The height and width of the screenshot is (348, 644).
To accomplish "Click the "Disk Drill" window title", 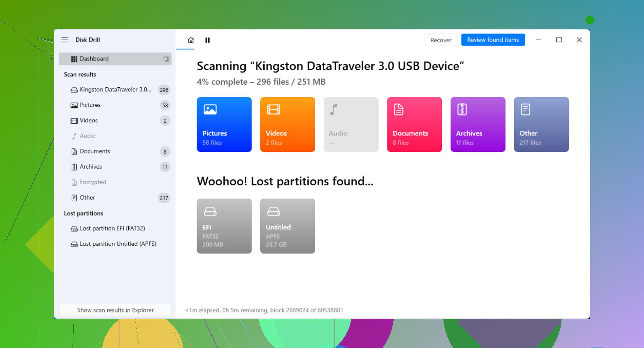I will coord(88,40).
